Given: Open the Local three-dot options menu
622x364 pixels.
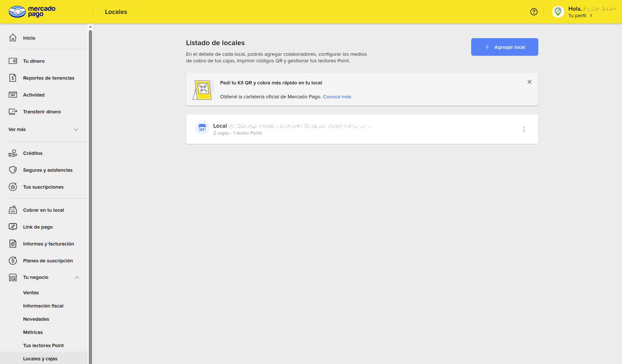Looking at the screenshot, I should click(524, 129).
